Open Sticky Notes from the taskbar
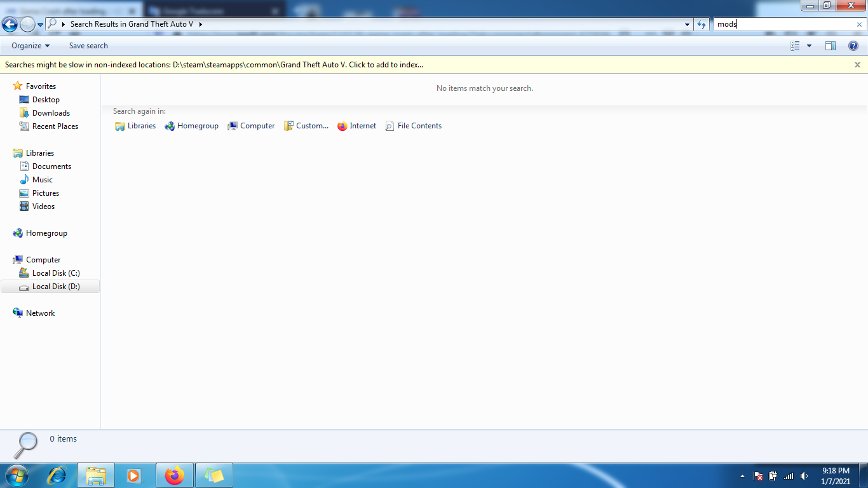Viewport: 868px width, 488px height. point(214,475)
